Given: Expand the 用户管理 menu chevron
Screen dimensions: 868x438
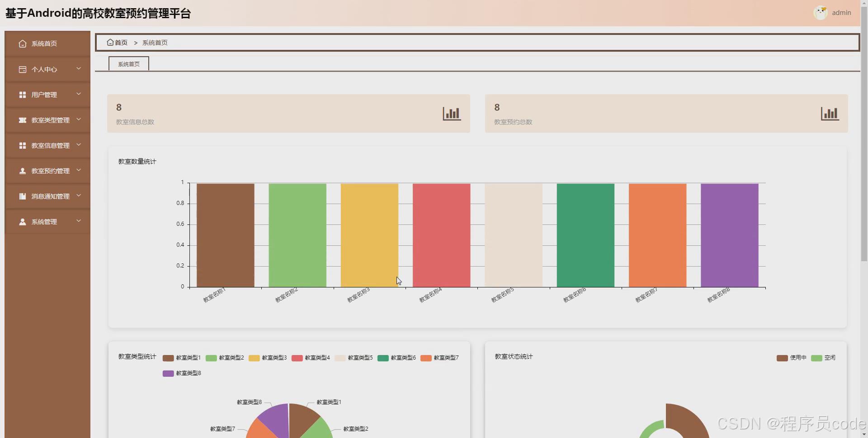Looking at the screenshot, I should tap(79, 94).
